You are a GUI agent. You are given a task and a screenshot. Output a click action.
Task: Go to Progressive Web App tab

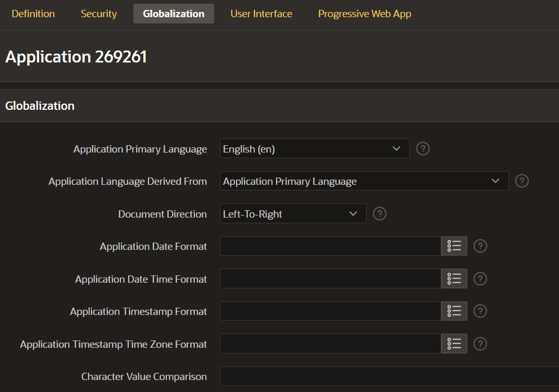pyautogui.click(x=365, y=14)
